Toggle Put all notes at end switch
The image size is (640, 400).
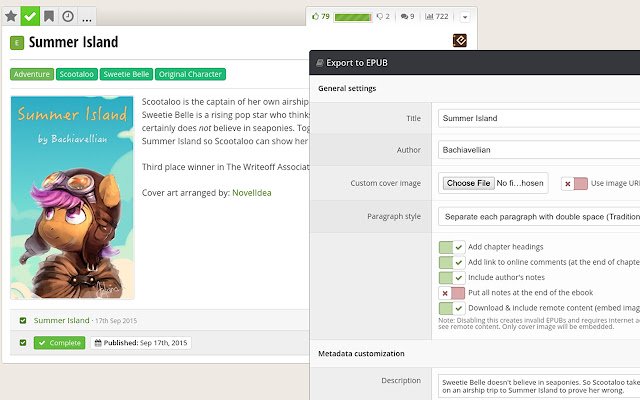point(452,293)
